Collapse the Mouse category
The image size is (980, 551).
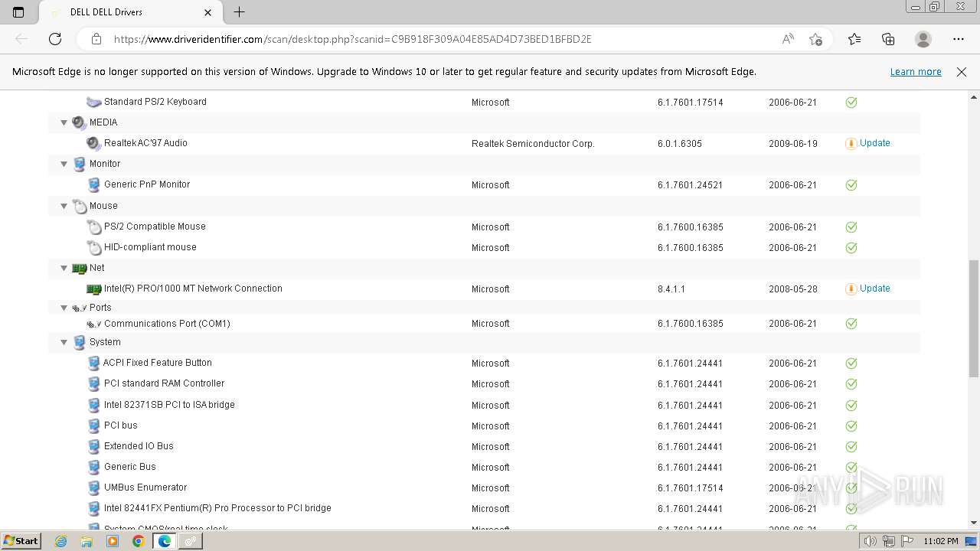tap(64, 206)
